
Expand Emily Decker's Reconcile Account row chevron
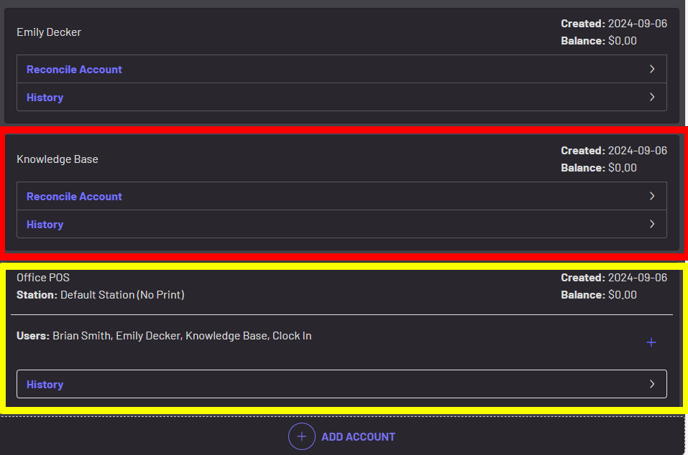652,70
